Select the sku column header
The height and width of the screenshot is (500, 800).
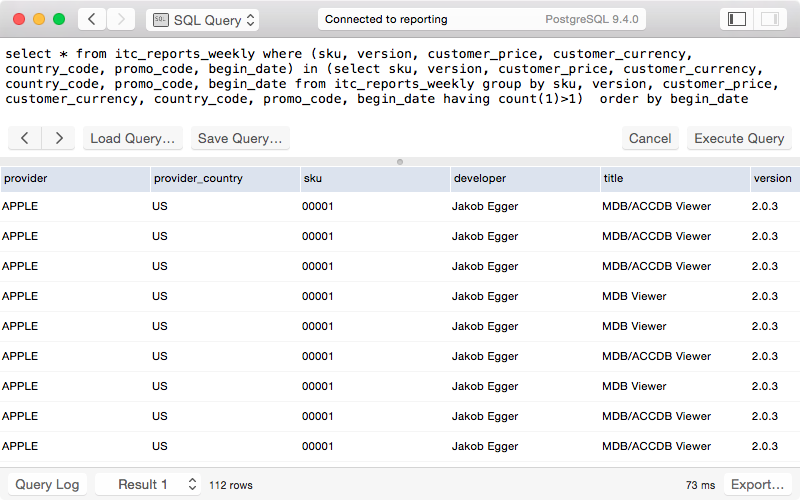(x=375, y=179)
